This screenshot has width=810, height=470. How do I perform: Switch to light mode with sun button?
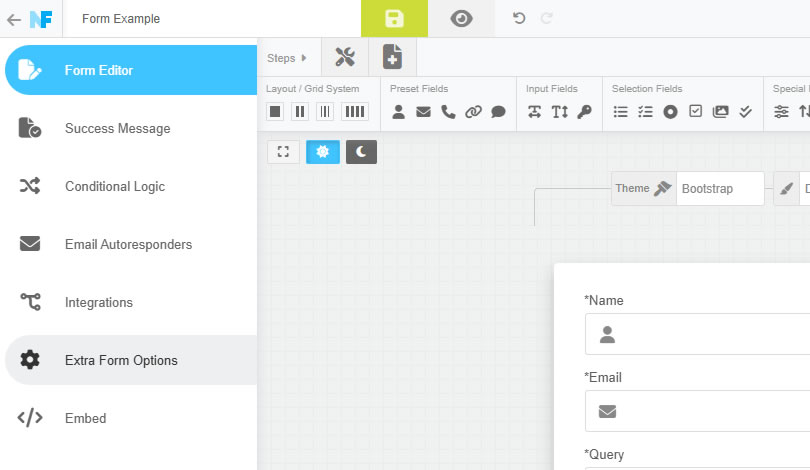pos(323,152)
